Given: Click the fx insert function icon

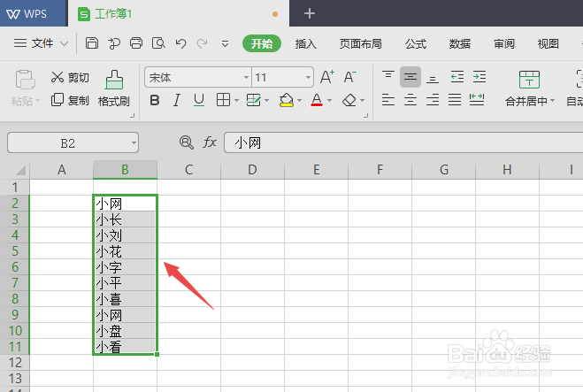Looking at the screenshot, I should click(x=210, y=142).
